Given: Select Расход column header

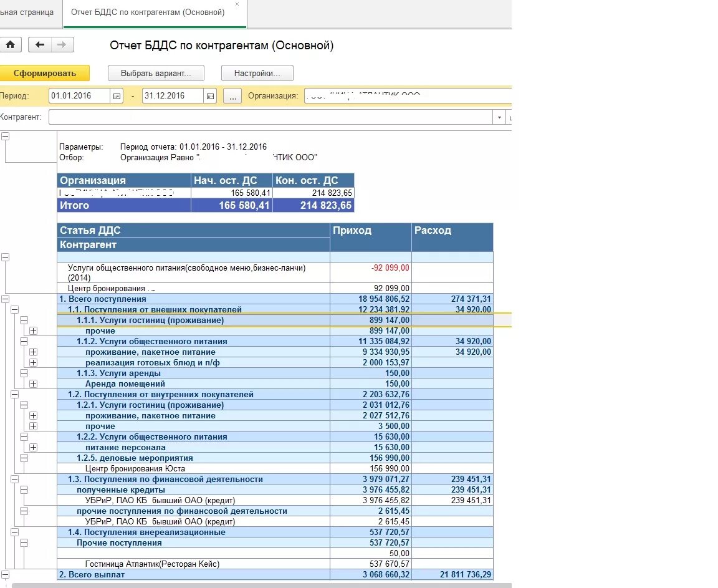Looking at the screenshot, I should (452, 237).
